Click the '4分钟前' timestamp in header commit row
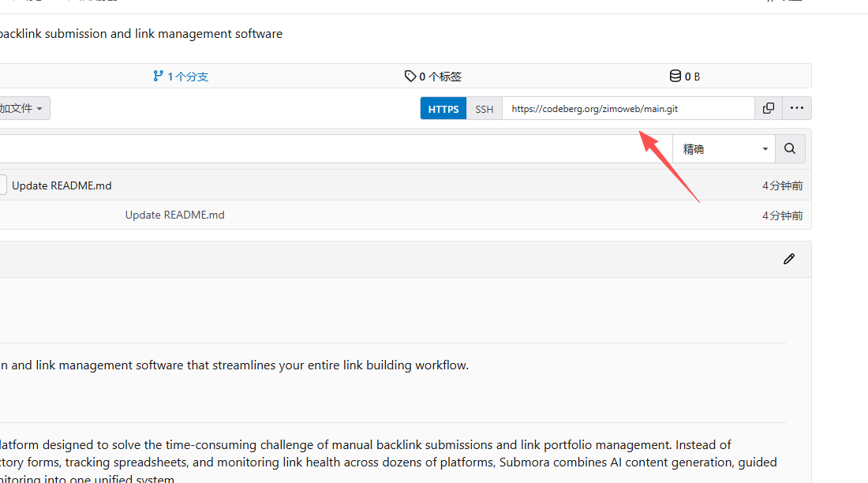 click(x=782, y=185)
